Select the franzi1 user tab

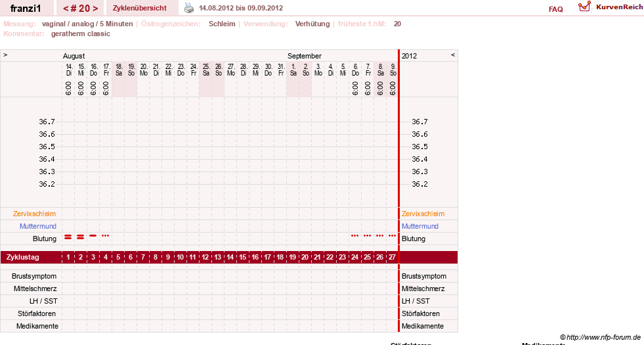[x=26, y=9]
